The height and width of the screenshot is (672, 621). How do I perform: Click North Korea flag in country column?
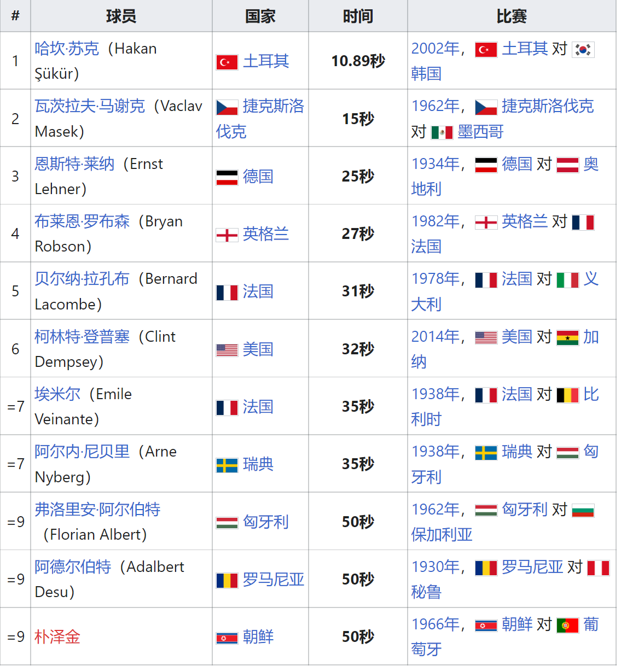coord(227,638)
